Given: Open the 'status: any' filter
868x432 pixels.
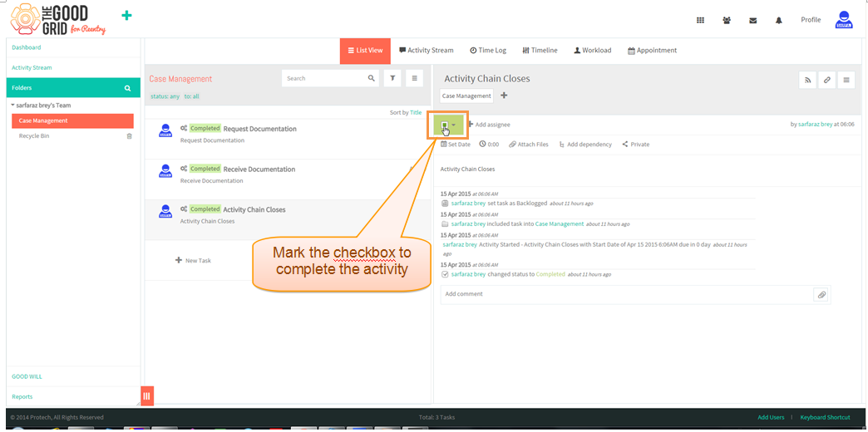Looking at the screenshot, I should 165,96.
